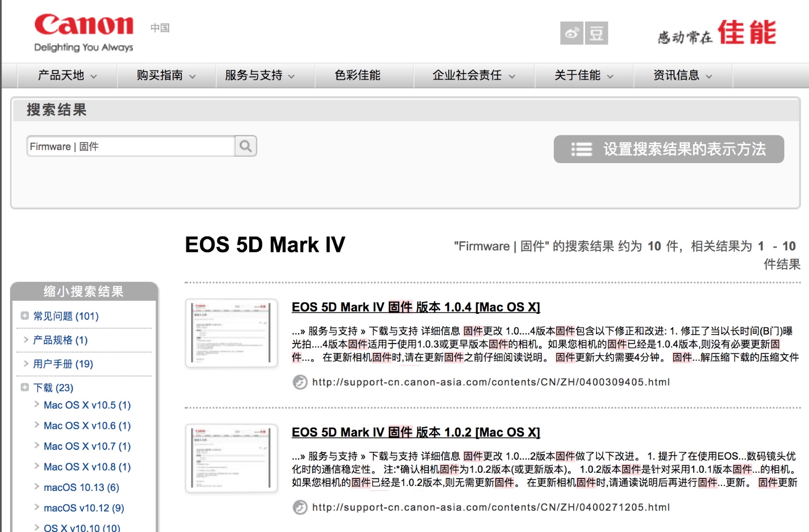
Task: Click the globe icon beside the 0400271205 URL
Action: 300,508
